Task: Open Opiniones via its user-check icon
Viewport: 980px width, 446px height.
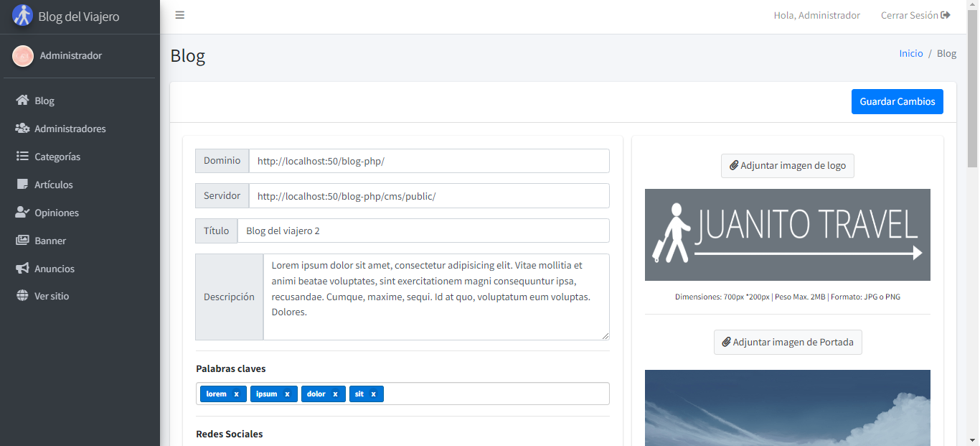Action: click(x=22, y=213)
